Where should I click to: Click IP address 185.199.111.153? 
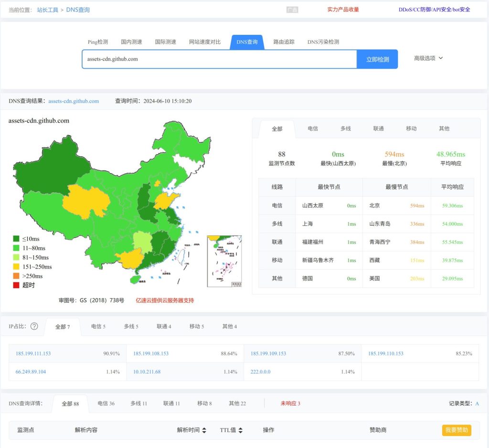click(x=33, y=354)
